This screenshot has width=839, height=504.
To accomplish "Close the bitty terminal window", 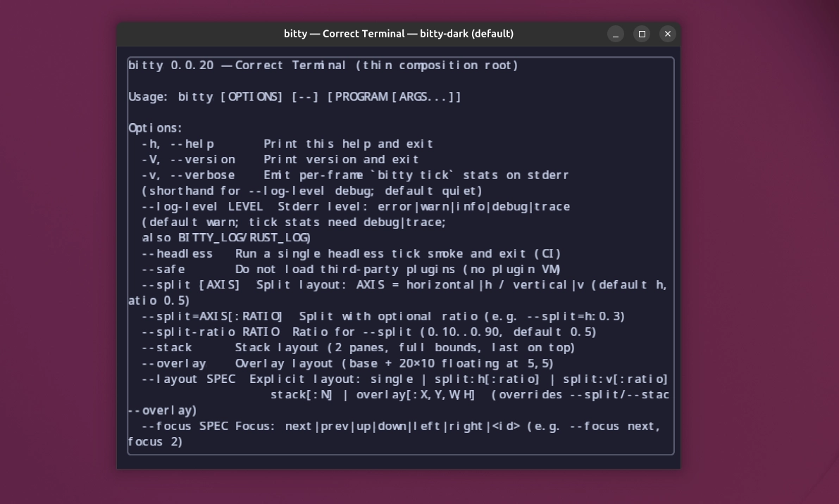I will (667, 34).
